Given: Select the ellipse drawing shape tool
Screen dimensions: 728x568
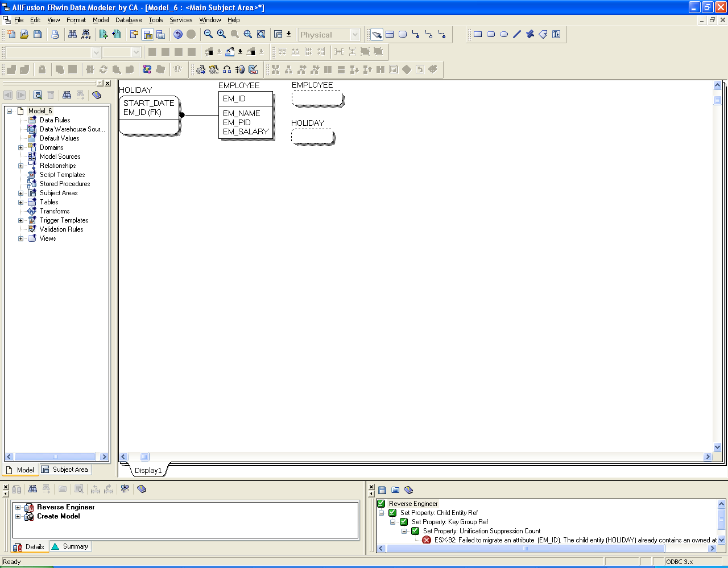Looking at the screenshot, I should click(x=504, y=35).
